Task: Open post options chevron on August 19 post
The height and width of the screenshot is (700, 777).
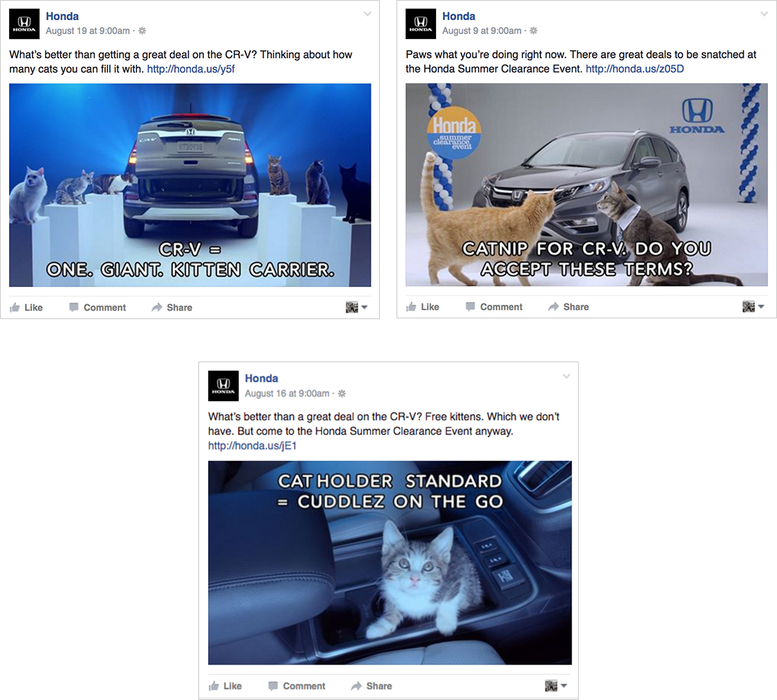Action: pos(367,14)
